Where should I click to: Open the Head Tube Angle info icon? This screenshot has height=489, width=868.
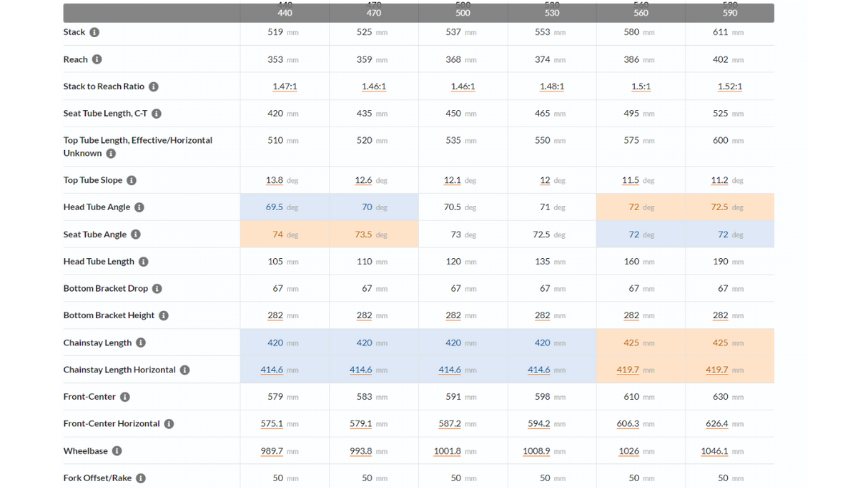[139, 207]
